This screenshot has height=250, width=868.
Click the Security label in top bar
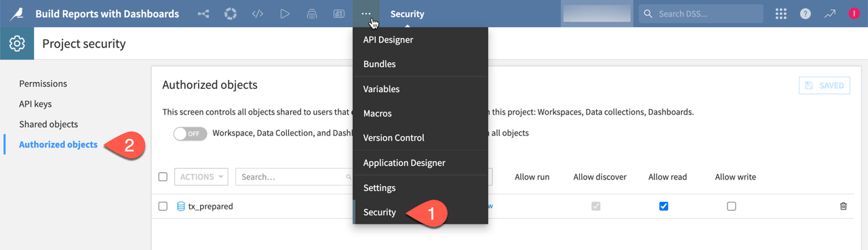tap(407, 14)
